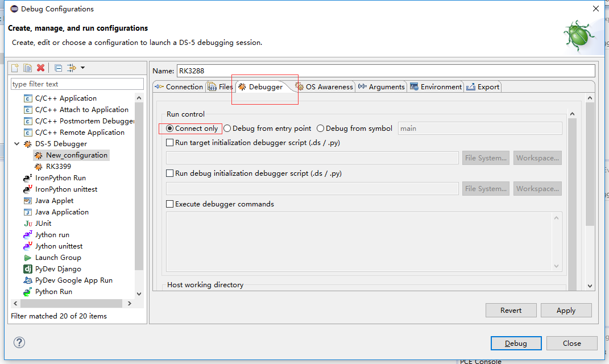Viewport: 609px width, 364px height.
Task: Click the outer tab panel scroll-down arrow
Action: coord(590,286)
